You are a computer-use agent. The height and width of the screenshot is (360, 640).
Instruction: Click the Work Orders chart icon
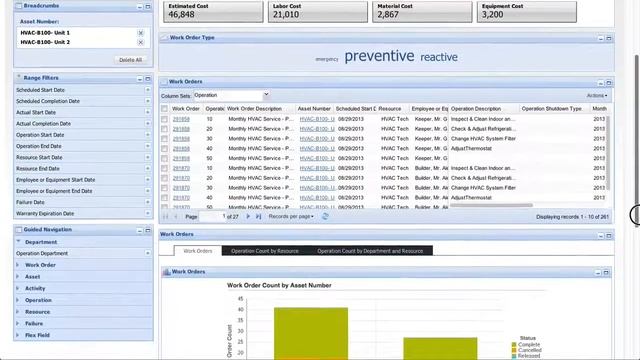pos(166,272)
